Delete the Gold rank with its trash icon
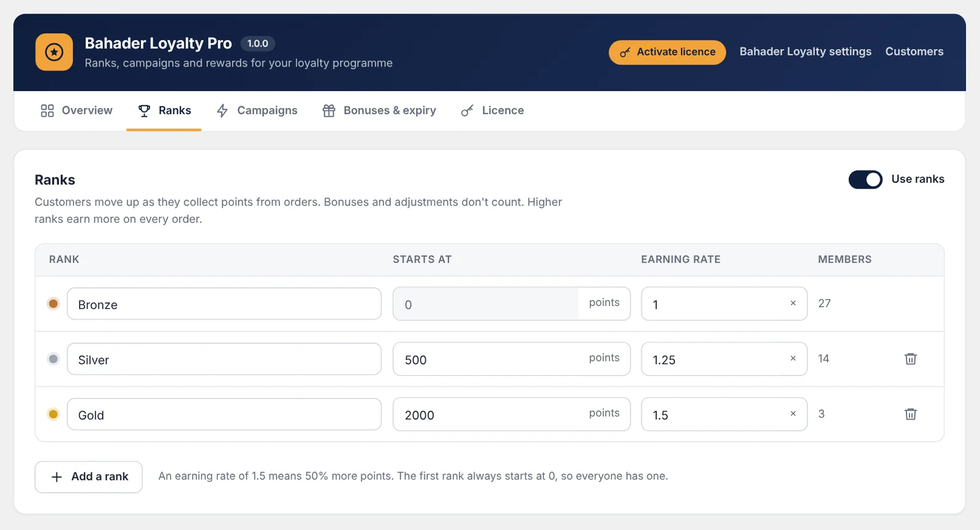 pyautogui.click(x=911, y=414)
